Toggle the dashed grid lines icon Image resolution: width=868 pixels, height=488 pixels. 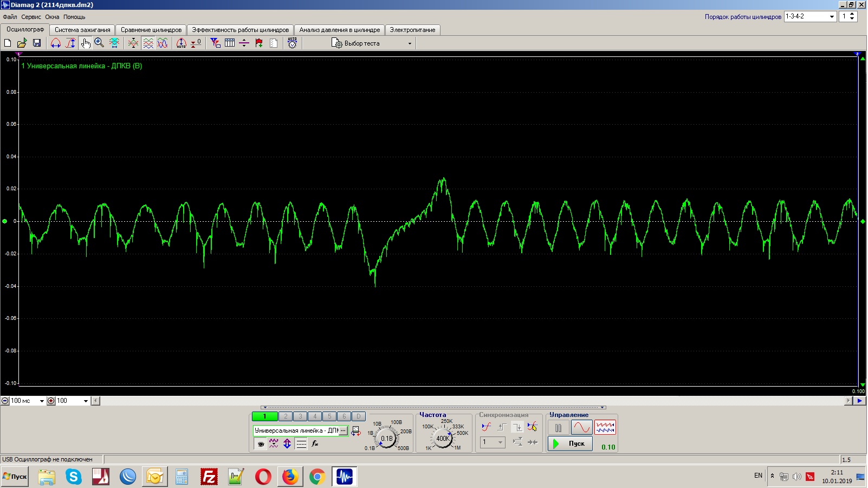[x=301, y=444]
